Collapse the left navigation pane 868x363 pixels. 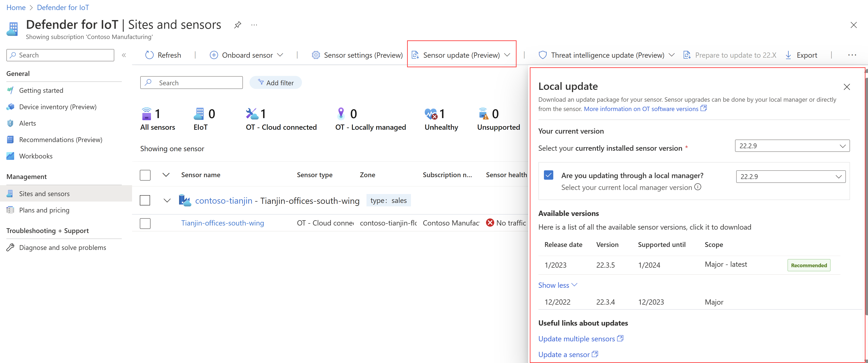(x=124, y=55)
